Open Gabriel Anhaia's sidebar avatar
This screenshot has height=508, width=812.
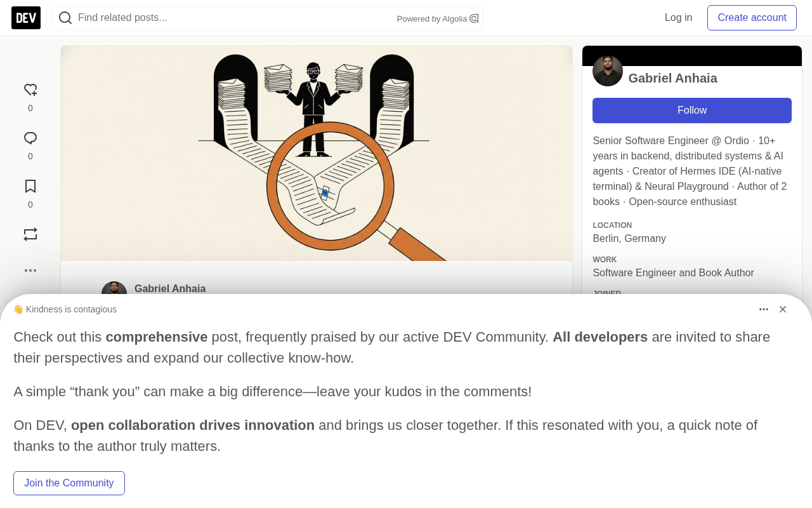pos(608,71)
